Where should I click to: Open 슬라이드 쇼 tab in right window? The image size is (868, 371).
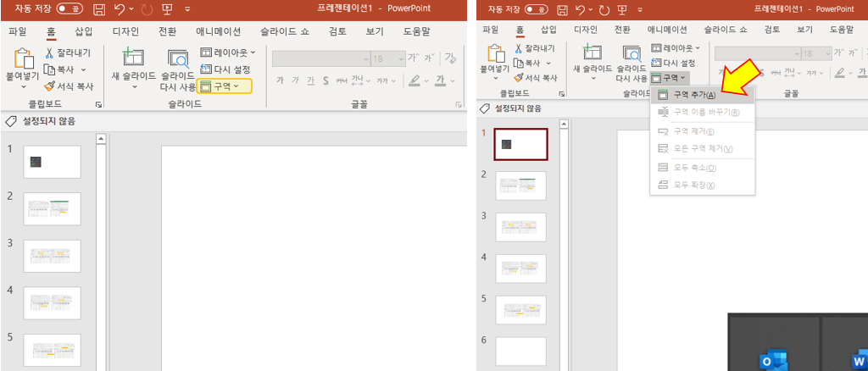(726, 30)
